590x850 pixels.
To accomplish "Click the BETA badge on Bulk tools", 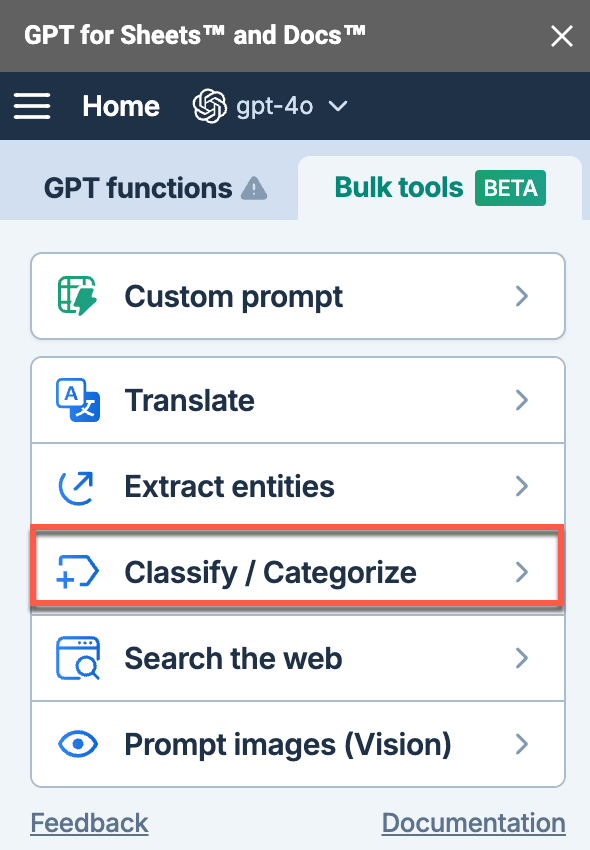I will [510, 188].
